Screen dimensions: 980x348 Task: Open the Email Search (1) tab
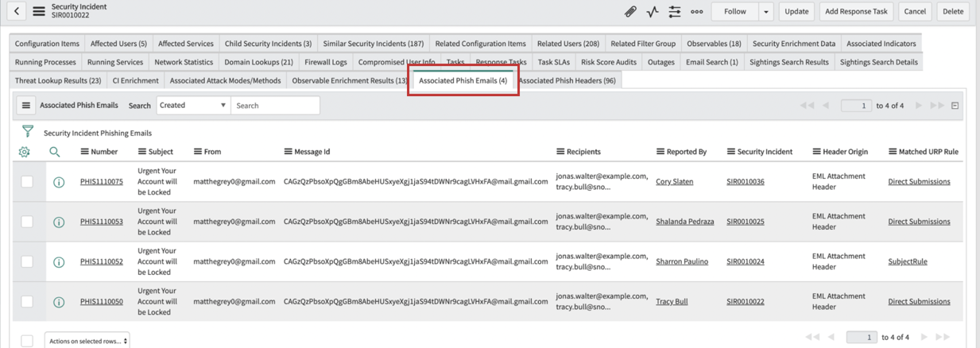(712, 62)
